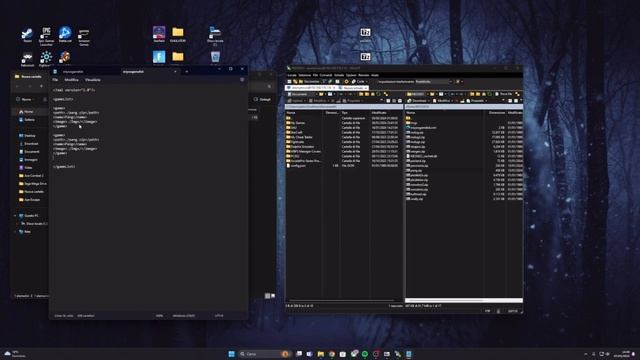Click the Windows Start button
The height and width of the screenshot is (360, 640).
231,354
